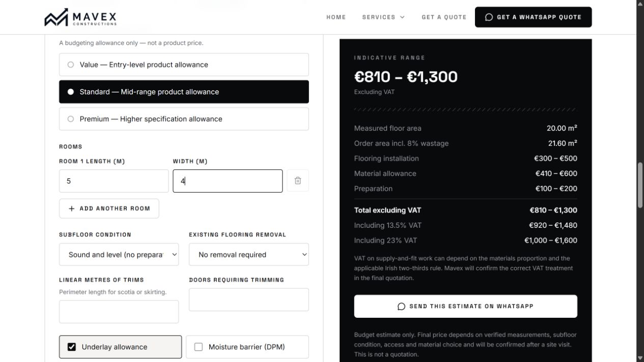Click Get a WhatsApp Quote button
This screenshot has width=644, height=362.
[x=533, y=17]
